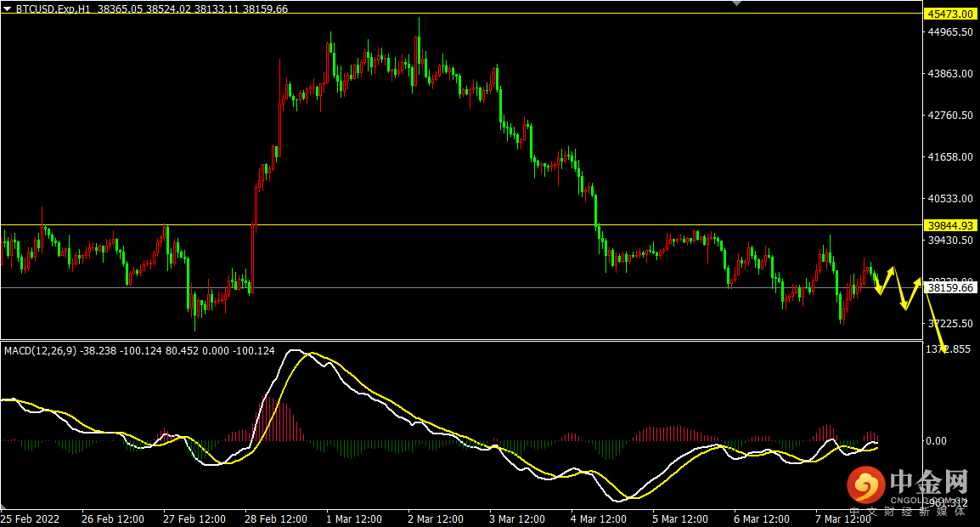The width and height of the screenshot is (980, 527).
Task: Click the MACD(12,26,9) indicator label
Action: click(37, 350)
